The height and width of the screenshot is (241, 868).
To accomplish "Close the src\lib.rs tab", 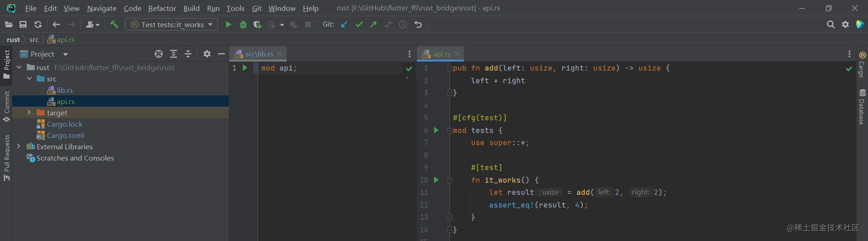I will pos(280,54).
